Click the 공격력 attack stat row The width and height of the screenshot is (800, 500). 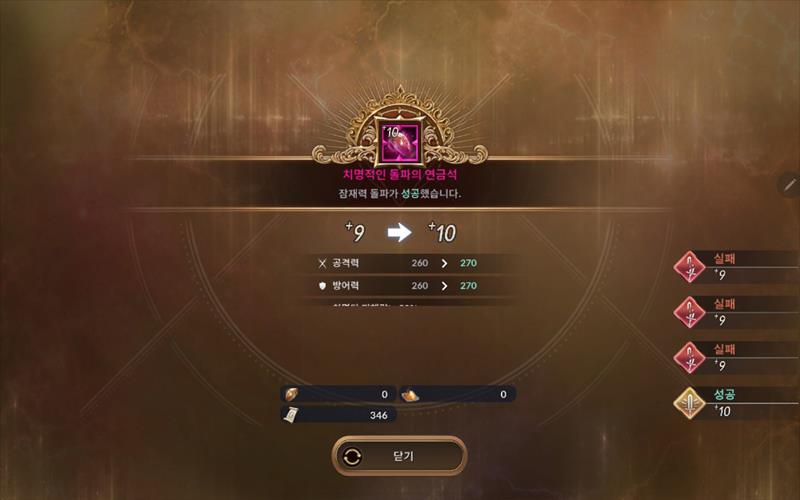[414, 263]
